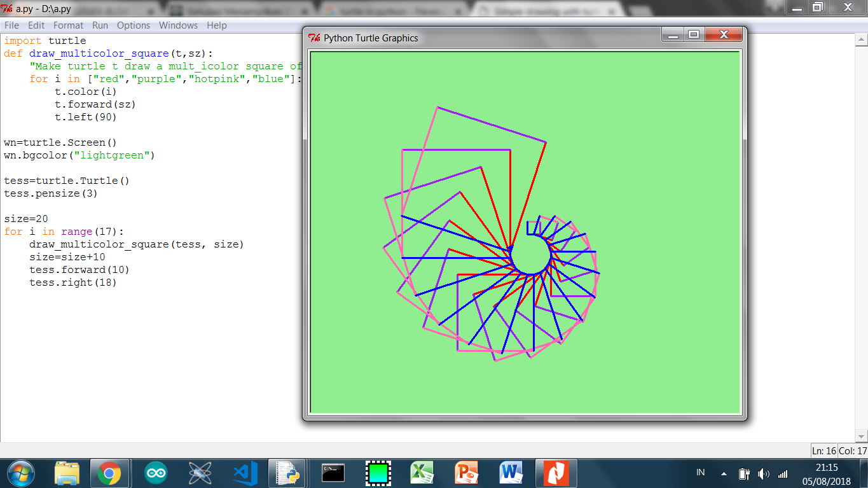The width and height of the screenshot is (868, 488).
Task: Launch Google Chrome from the taskbar
Action: (x=111, y=472)
